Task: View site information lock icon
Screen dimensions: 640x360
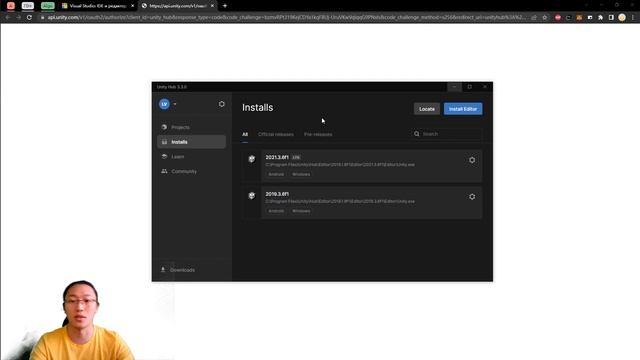Action: click(42, 18)
